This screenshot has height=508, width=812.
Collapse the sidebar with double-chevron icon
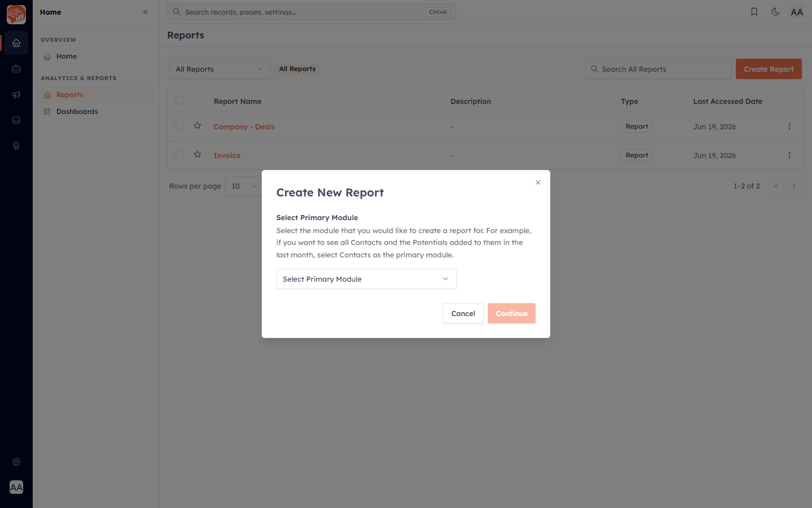(145, 12)
